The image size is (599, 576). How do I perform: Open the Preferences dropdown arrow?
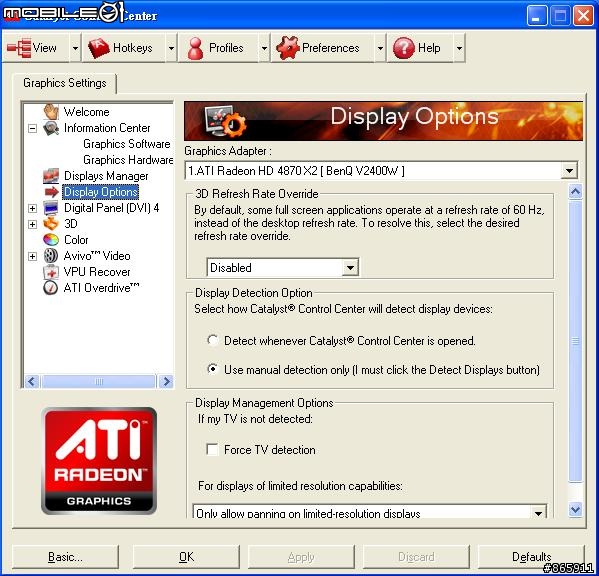point(380,48)
